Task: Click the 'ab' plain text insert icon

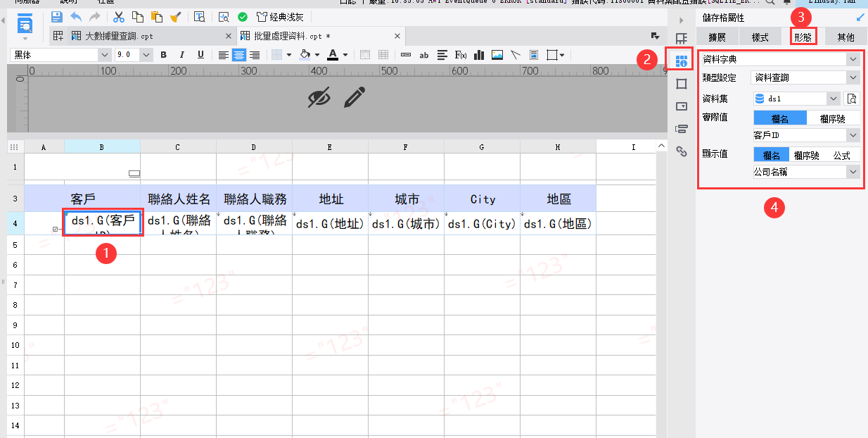Action: coord(424,54)
